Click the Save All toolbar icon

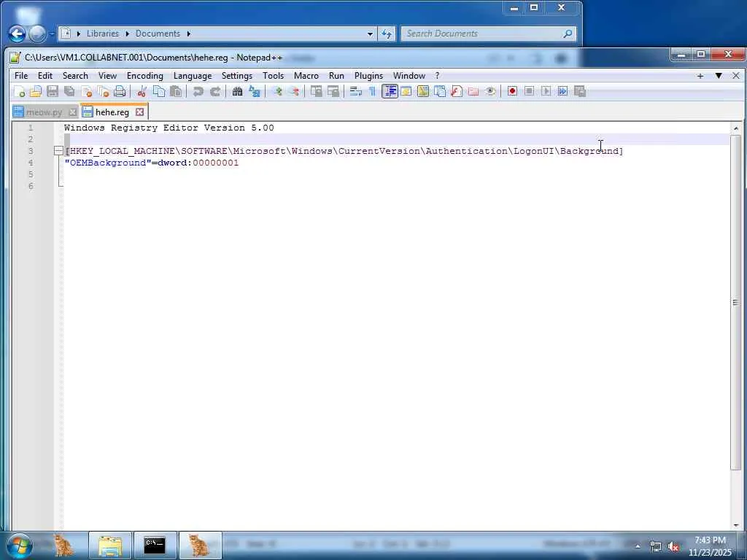[x=69, y=91]
